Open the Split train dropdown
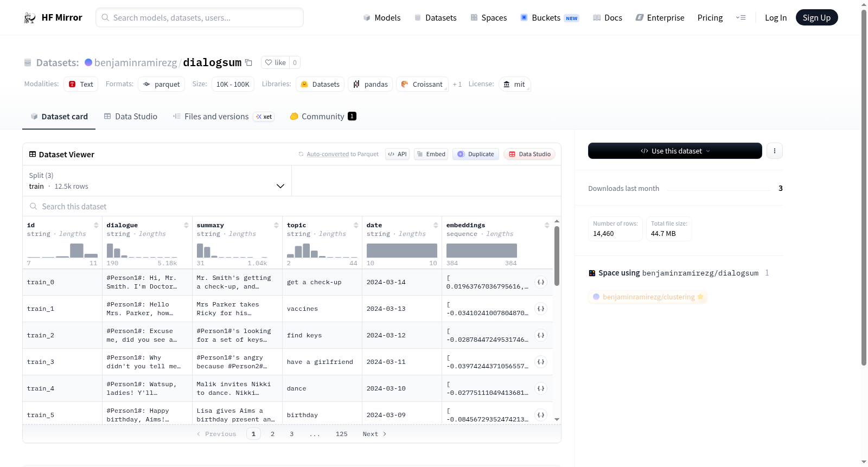Screen dimensions: 868x467 click(x=157, y=181)
